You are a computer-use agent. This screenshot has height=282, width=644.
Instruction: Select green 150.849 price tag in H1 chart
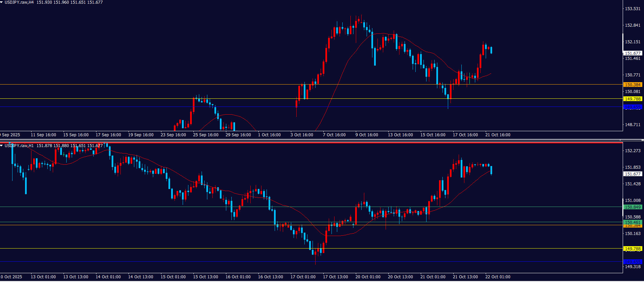coord(632,207)
